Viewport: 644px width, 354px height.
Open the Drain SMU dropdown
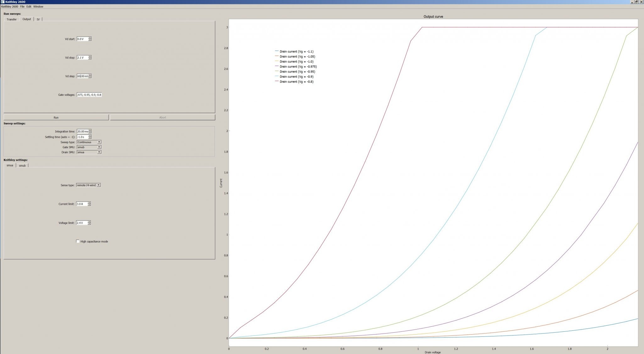point(89,152)
